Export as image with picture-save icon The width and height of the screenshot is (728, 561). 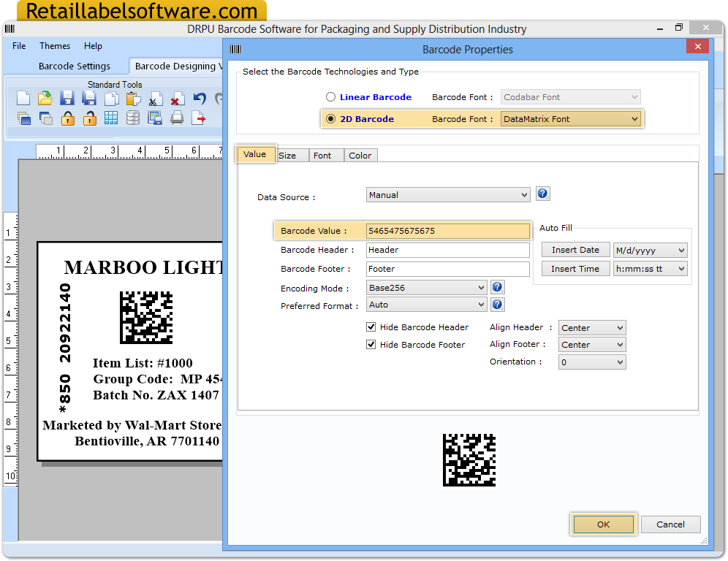pyautogui.click(x=155, y=118)
